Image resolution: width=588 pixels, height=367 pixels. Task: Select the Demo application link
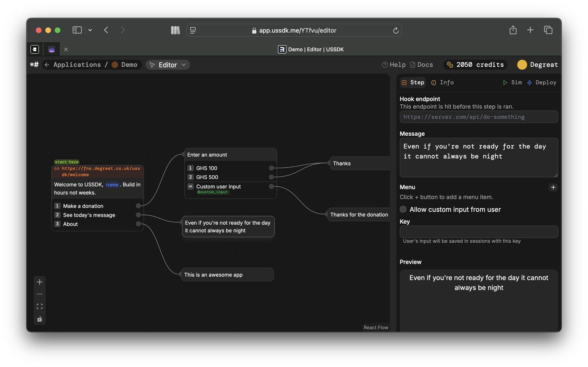point(129,65)
